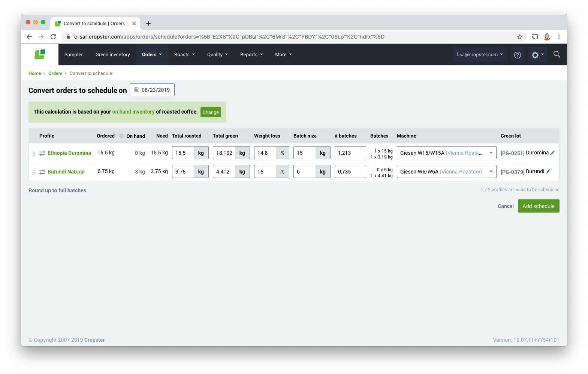This screenshot has width=588, height=374.
Task: Edit green lot Duromina pencil icon
Action: click(553, 153)
